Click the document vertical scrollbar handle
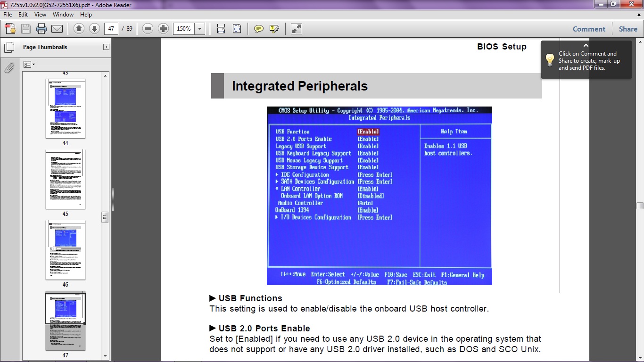The image size is (644, 362). 640,206
